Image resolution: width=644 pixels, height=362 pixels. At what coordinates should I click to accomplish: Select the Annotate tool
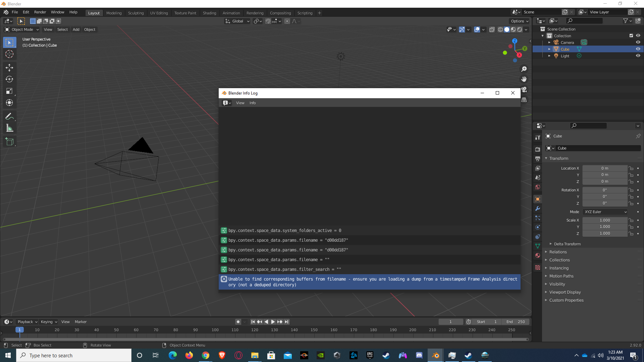(x=9, y=117)
